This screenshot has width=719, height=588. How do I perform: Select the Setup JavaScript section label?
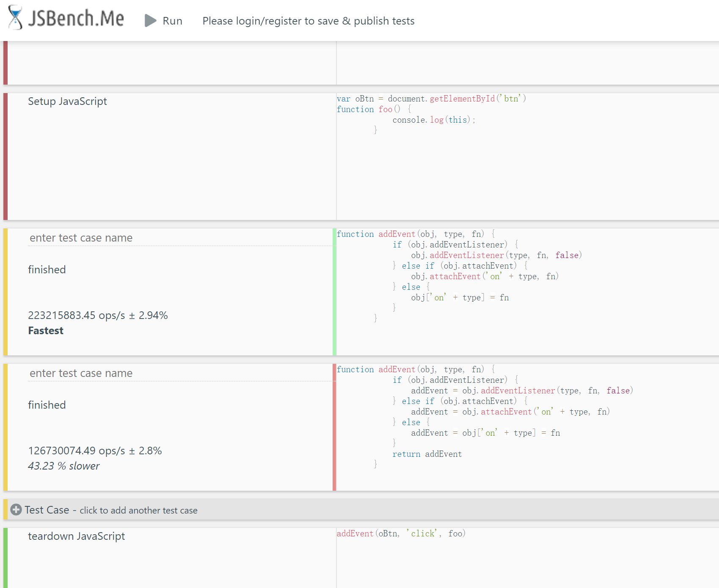(67, 101)
